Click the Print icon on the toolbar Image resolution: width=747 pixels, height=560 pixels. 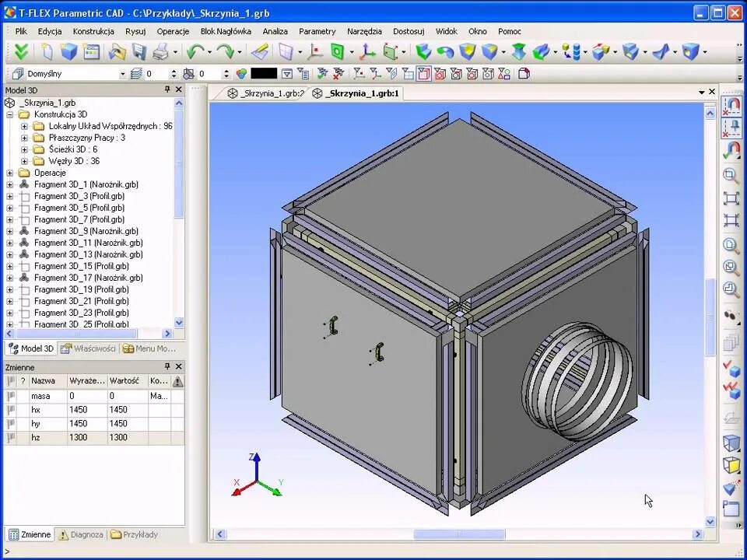click(x=160, y=52)
